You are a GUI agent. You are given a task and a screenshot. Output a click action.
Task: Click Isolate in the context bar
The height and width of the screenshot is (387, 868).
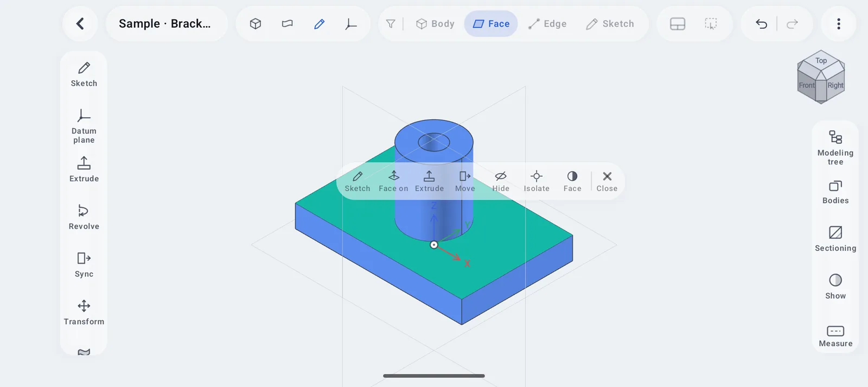point(537,181)
